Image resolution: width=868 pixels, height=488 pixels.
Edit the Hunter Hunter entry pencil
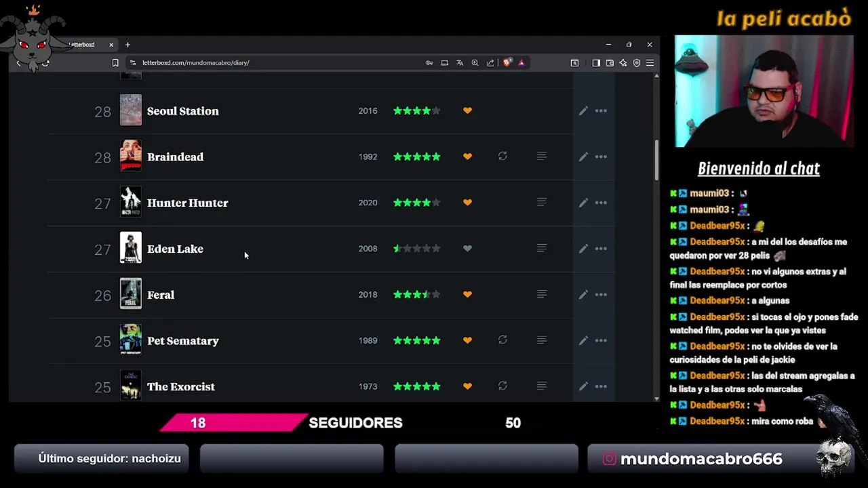[583, 203]
